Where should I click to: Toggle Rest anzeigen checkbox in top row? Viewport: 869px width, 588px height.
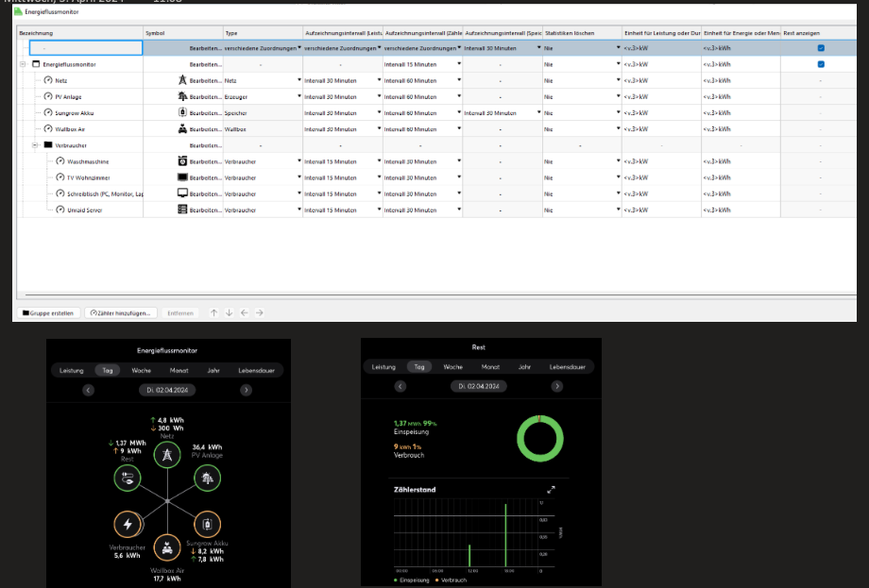pos(820,47)
